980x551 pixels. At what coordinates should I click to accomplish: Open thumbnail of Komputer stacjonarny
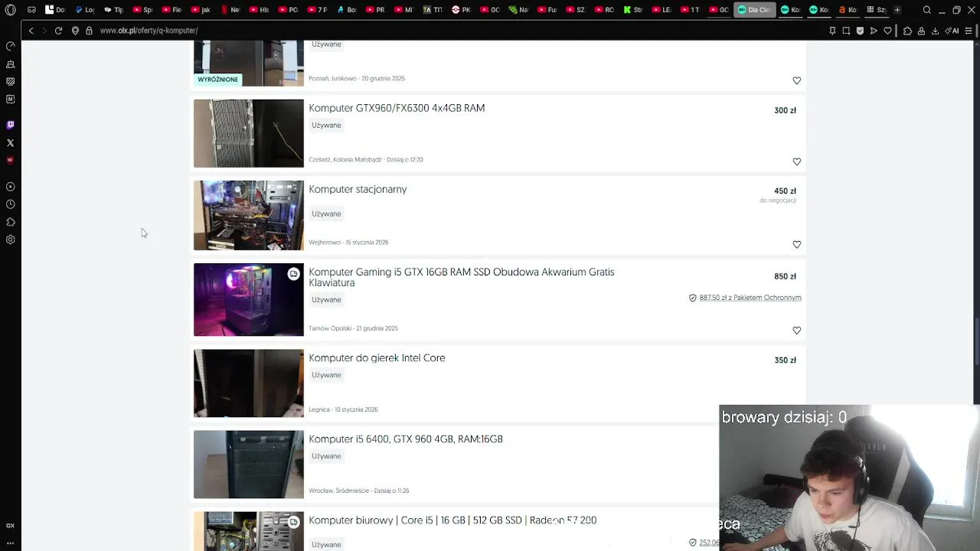click(x=249, y=215)
